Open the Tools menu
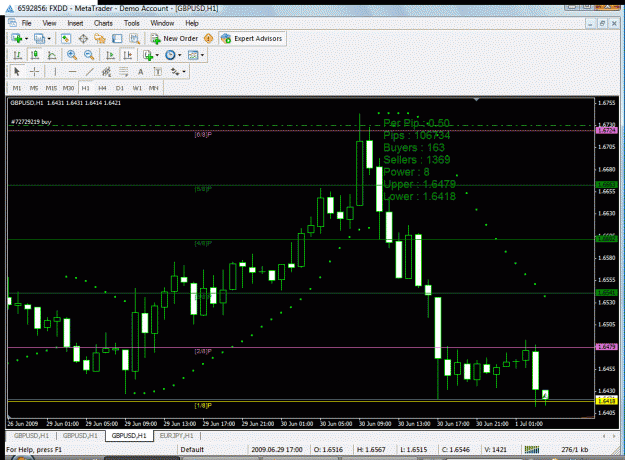This screenshot has height=460, width=625. point(132,23)
